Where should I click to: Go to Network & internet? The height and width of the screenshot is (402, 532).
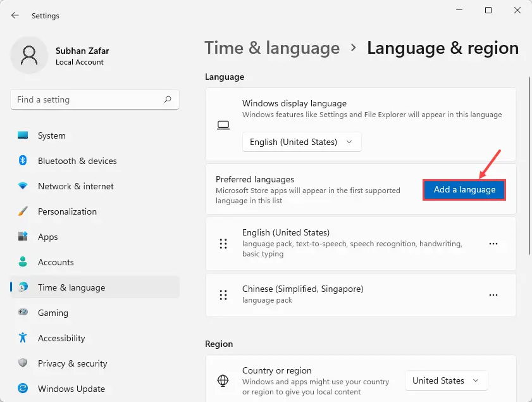tap(95, 186)
